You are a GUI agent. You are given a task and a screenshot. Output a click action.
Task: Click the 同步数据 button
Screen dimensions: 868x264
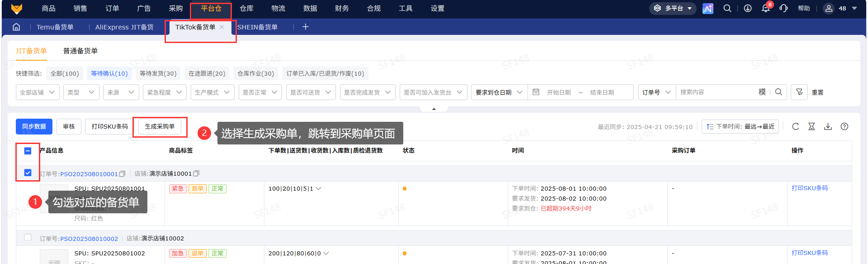pyautogui.click(x=34, y=126)
